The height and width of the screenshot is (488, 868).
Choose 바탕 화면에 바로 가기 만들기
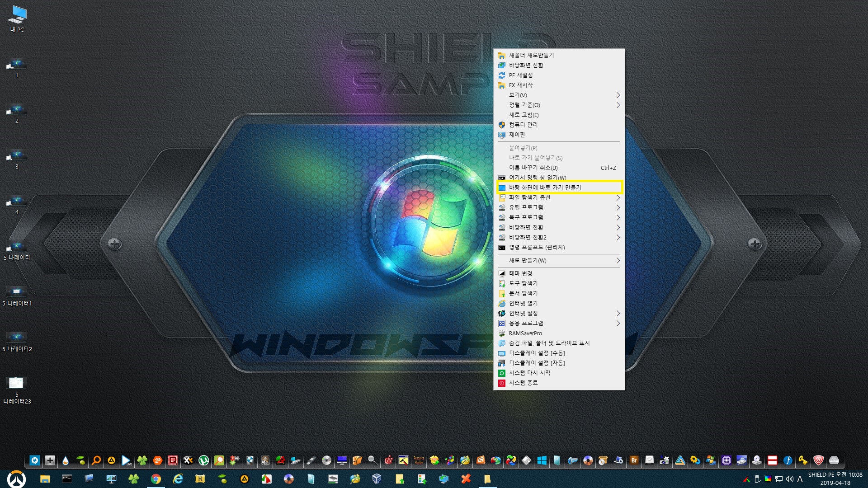(559, 188)
